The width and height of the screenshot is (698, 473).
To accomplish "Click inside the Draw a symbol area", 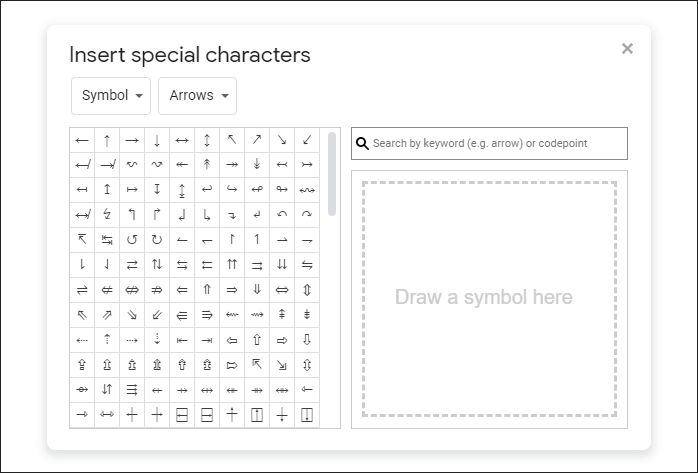I will [489, 298].
